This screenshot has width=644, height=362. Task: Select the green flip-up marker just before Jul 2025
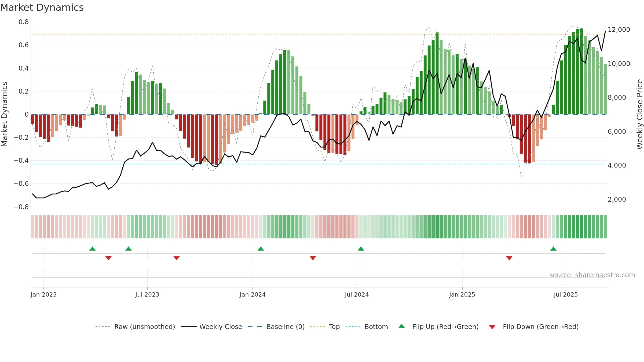(x=553, y=249)
